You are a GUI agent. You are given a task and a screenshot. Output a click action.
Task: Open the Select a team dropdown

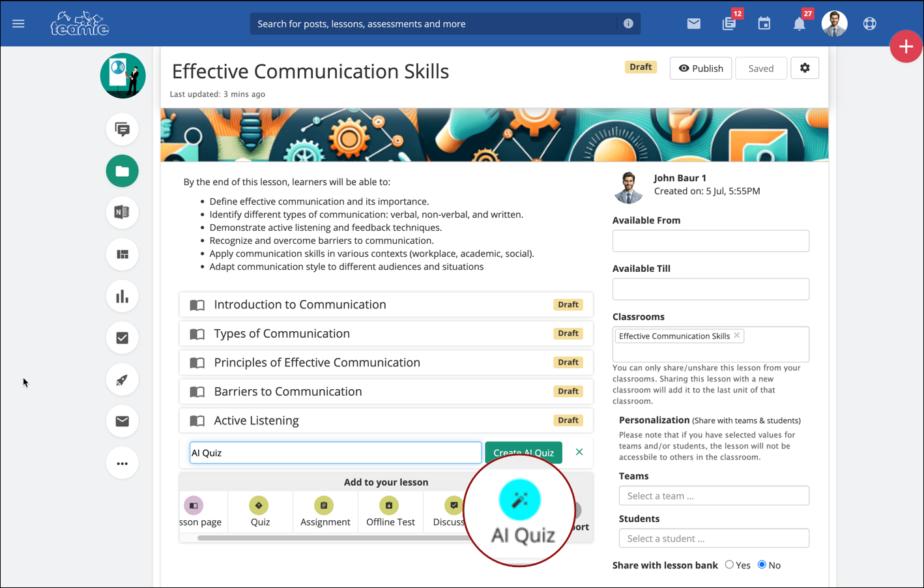[714, 496]
